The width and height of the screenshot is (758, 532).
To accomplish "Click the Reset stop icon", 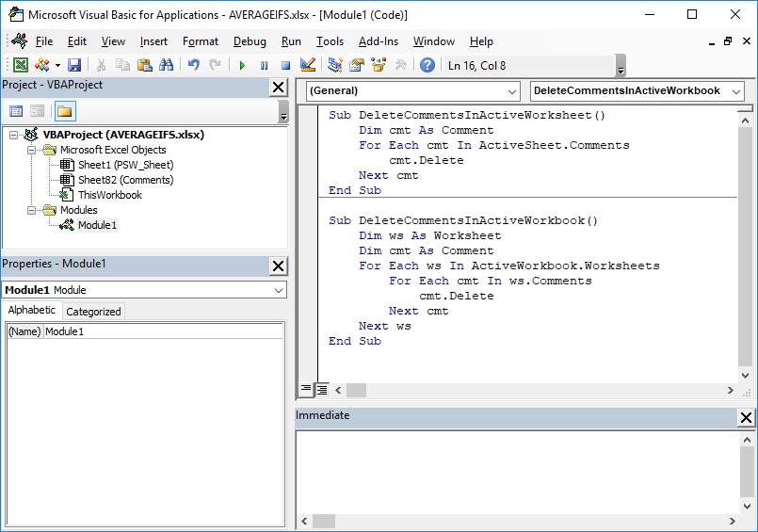I will point(285,65).
